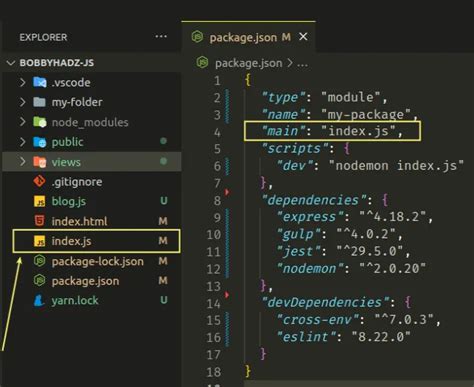The width and height of the screenshot is (474, 387).
Task: Click the Node icon in the breadcrumb
Action: [x=202, y=62]
